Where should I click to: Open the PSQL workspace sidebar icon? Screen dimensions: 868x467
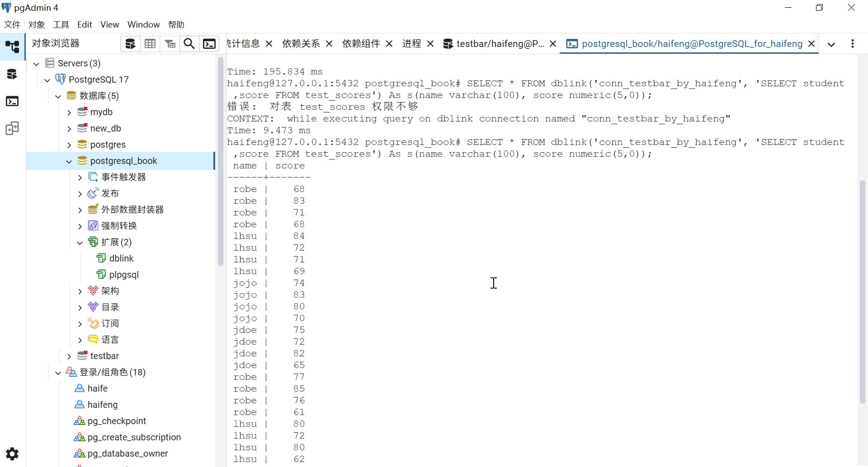pyautogui.click(x=12, y=101)
